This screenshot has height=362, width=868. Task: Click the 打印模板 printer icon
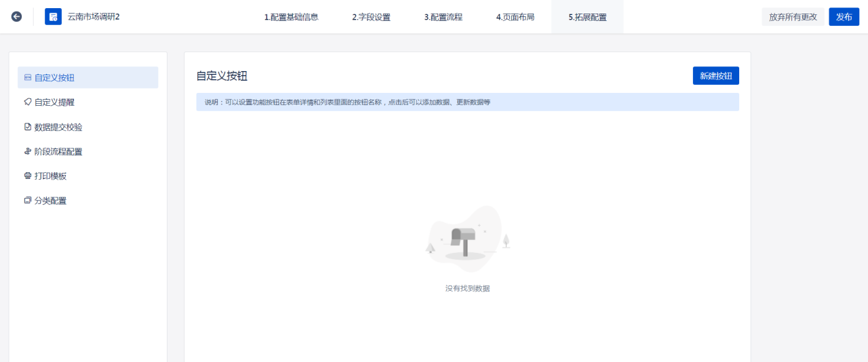pyautogui.click(x=28, y=176)
